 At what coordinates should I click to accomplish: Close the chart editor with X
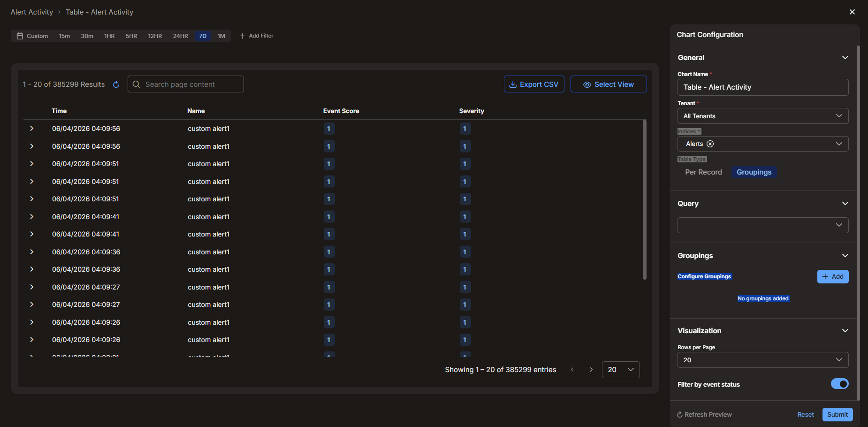tap(852, 12)
